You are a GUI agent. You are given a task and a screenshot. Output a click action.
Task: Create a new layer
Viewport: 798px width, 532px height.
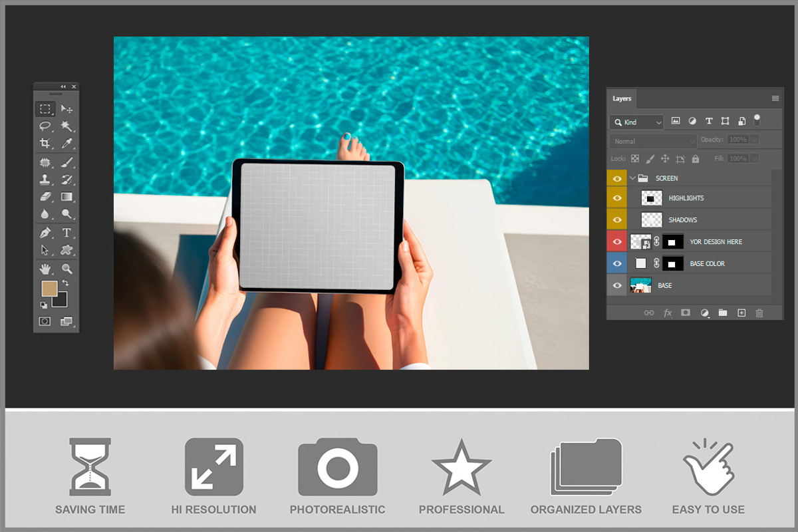pos(741,313)
